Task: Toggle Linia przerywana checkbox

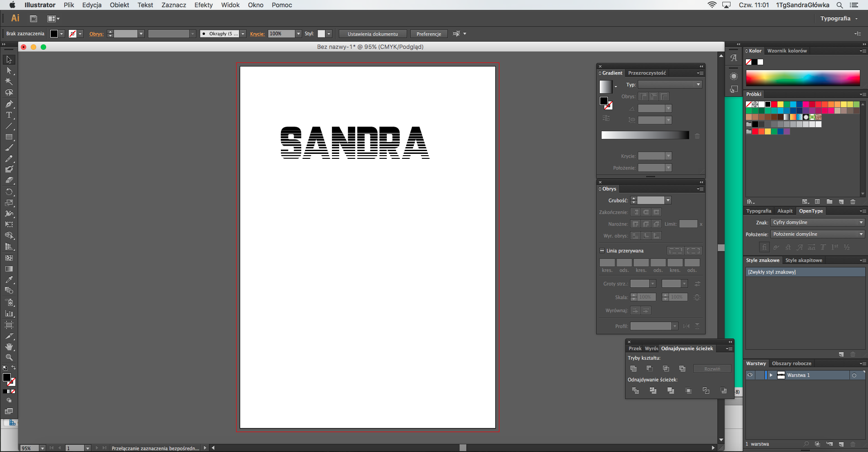Action: [602, 251]
